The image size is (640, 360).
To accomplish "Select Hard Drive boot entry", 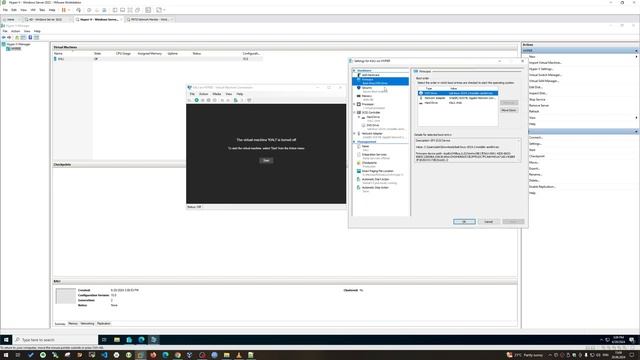I will [458, 103].
